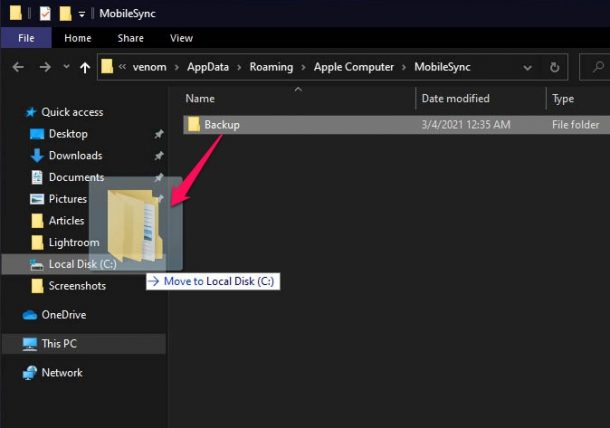The width and height of the screenshot is (610, 428).
Task: Click the Properties icon in title bar
Action: click(x=45, y=14)
